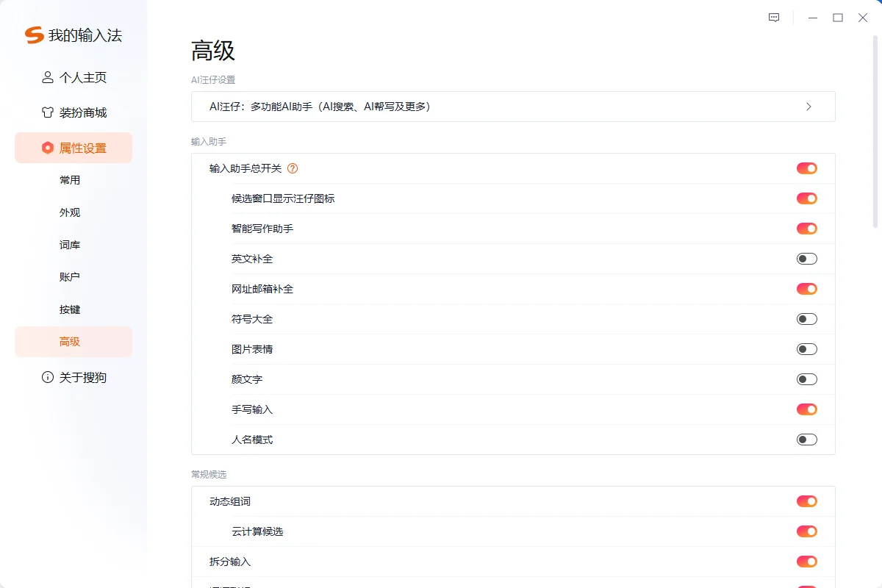Screen dimensions: 882x588
Task: Switch to the 外观 settings tab
Action: (70, 212)
